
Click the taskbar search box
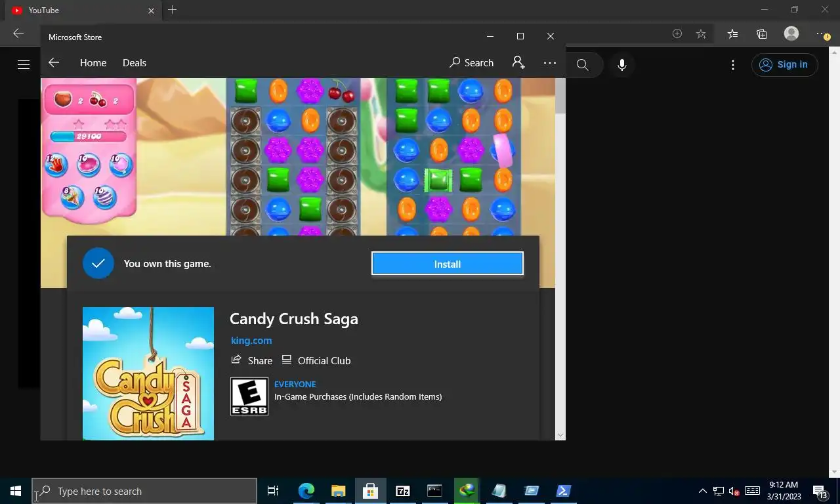144,491
